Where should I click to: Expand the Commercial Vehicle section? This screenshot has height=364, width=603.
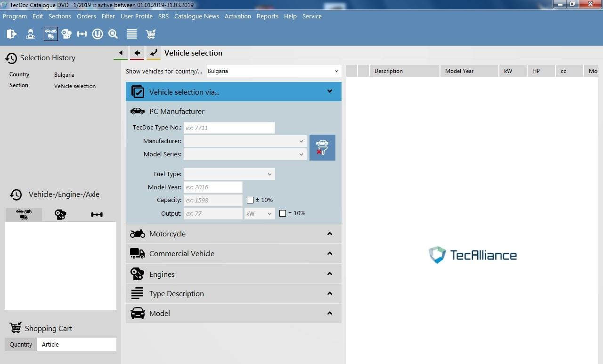pyautogui.click(x=233, y=253)
